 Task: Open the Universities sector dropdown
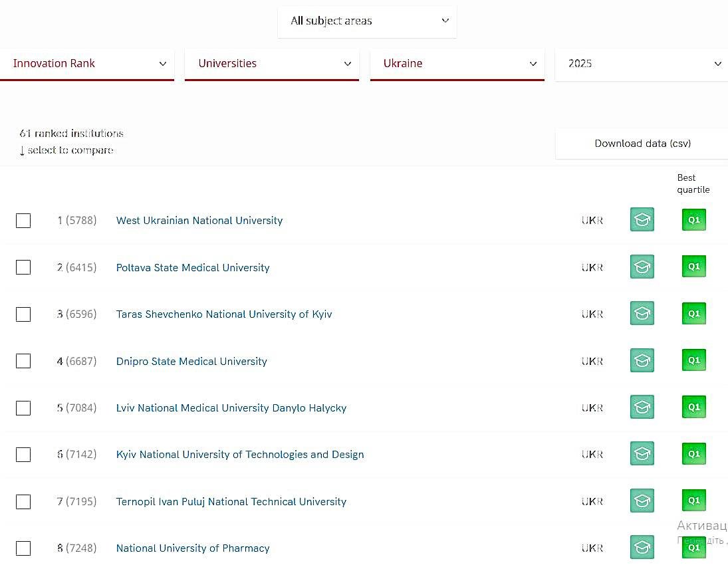coord(272,64)
